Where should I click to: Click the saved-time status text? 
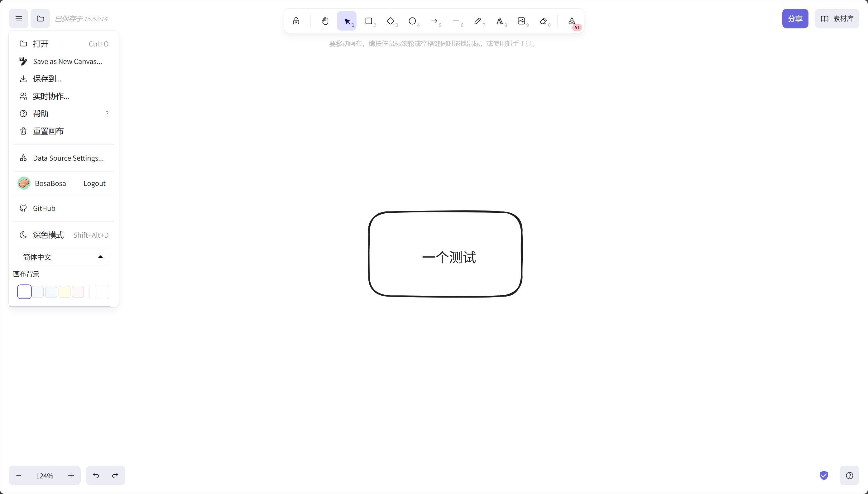81,19
